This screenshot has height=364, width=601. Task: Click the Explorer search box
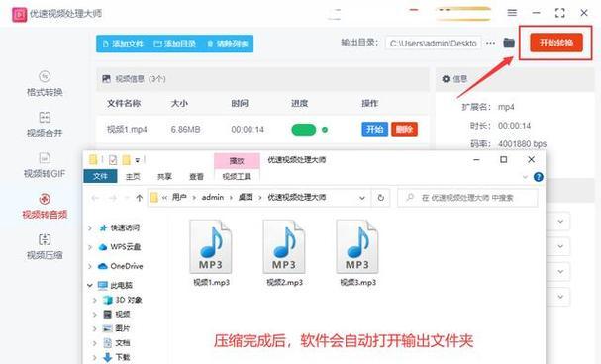coord(467,198)
